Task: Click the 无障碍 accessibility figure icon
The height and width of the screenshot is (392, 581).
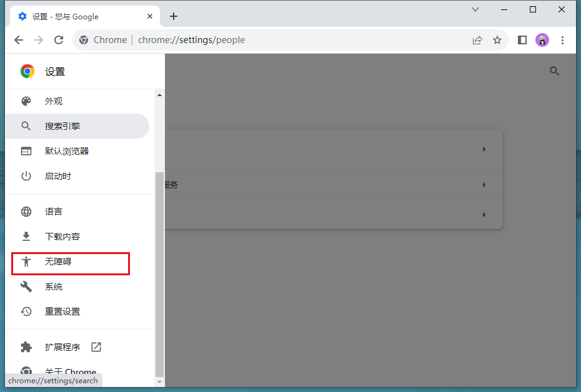Action: tap(26, 262)
